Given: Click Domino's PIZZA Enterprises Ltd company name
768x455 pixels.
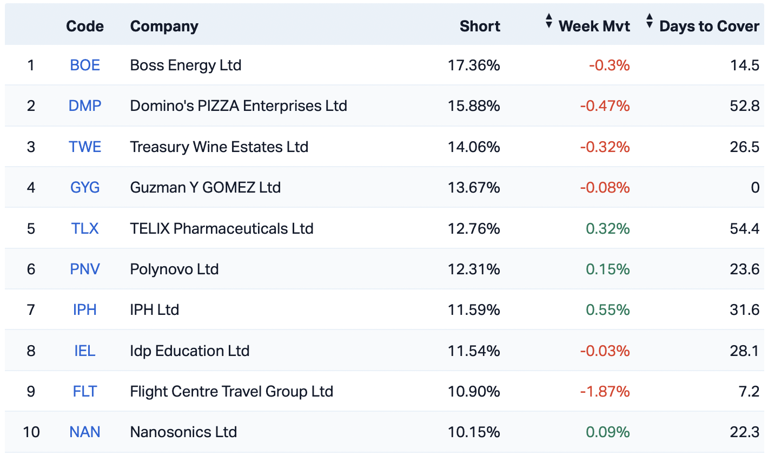Looking at the screenshot, I should click(238, 106).
